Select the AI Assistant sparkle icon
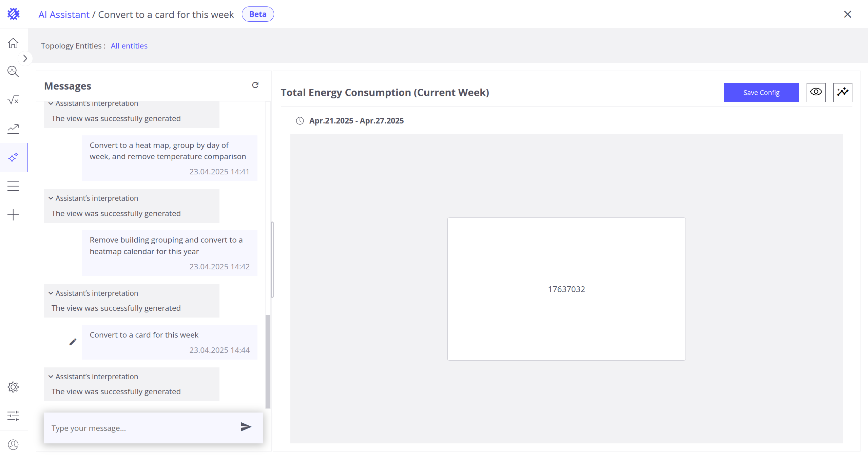868x459 pixels. point(13,157)
